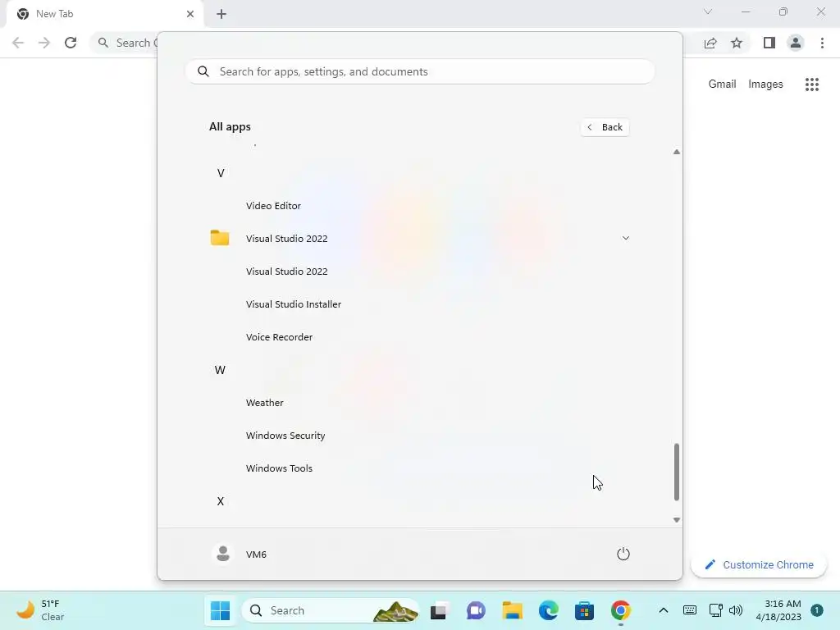The width and height of the screenshot is (840, 630).
Task: Open Windows Security
Action: [x=285, y=436]
